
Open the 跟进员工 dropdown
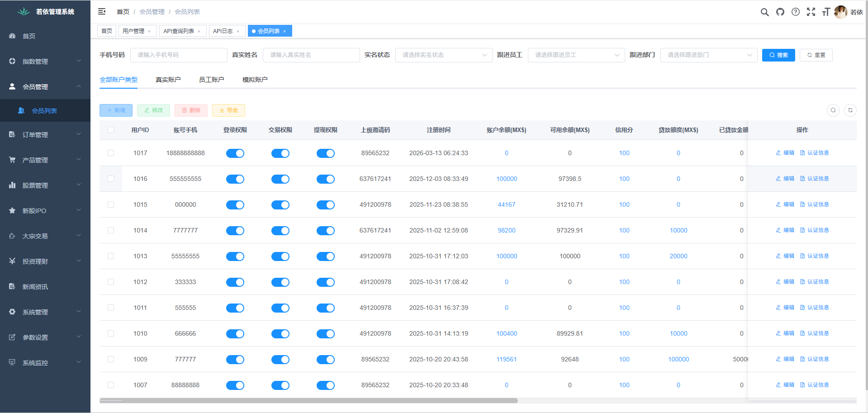coord(576,55)
